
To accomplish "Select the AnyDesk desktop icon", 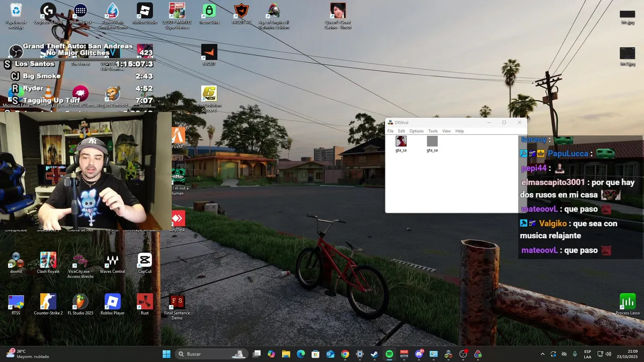I will (x=178, y=222).
